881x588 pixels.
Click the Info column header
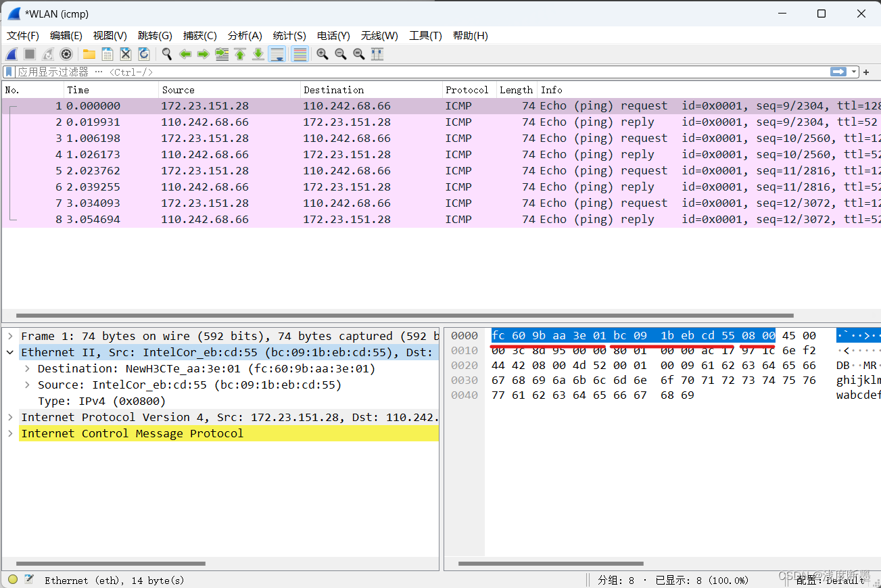[x=709, y=89]
